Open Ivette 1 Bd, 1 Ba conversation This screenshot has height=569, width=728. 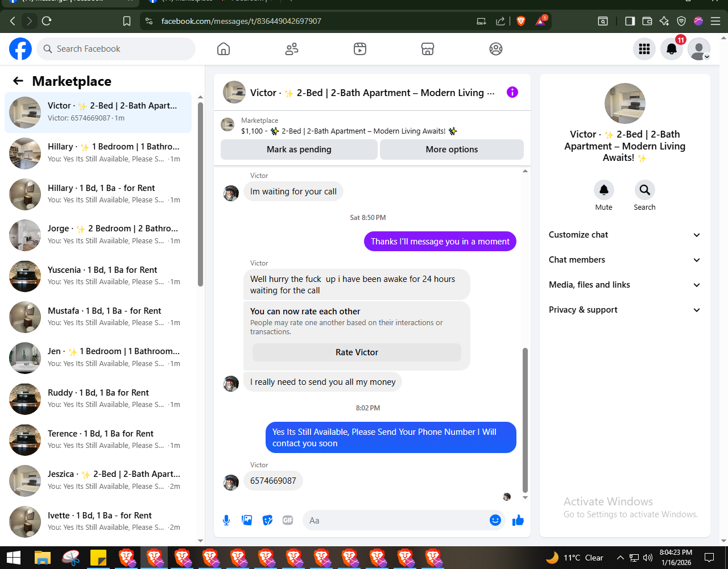click(x=98, y=521)
